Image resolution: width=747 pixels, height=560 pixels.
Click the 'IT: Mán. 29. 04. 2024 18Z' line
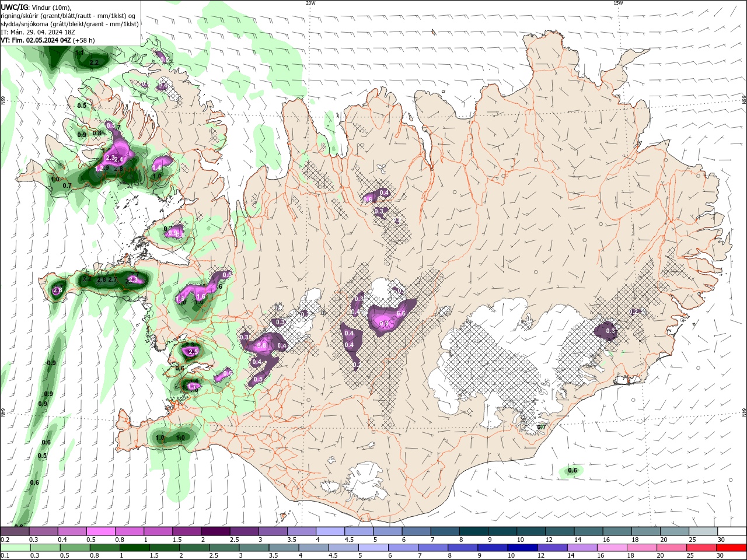(38, 32)
